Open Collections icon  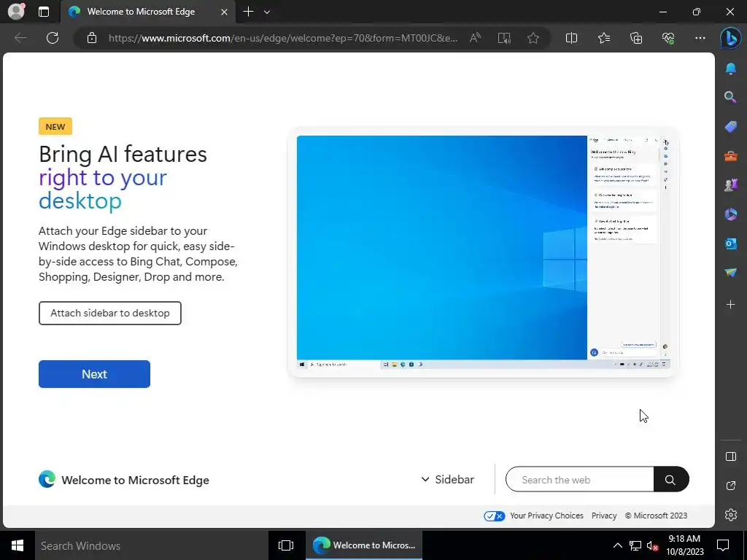click(636, 38)
